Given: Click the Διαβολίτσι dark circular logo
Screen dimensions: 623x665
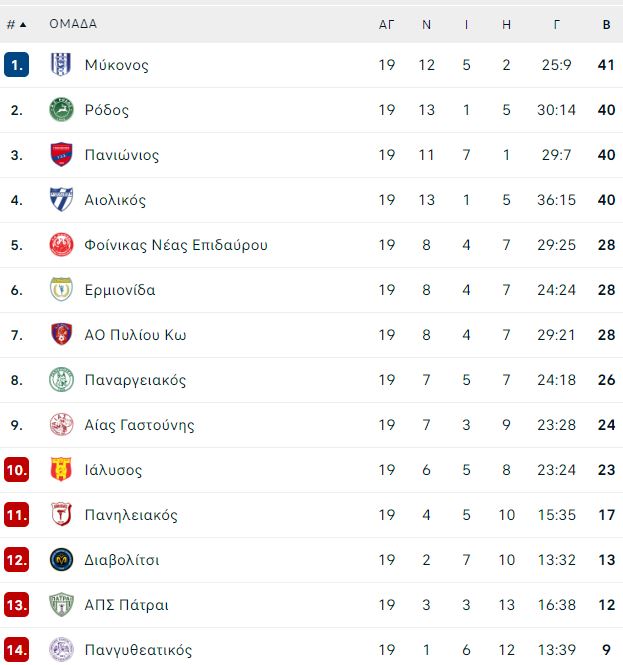Looking at the screenshot, I should (61, 560).
